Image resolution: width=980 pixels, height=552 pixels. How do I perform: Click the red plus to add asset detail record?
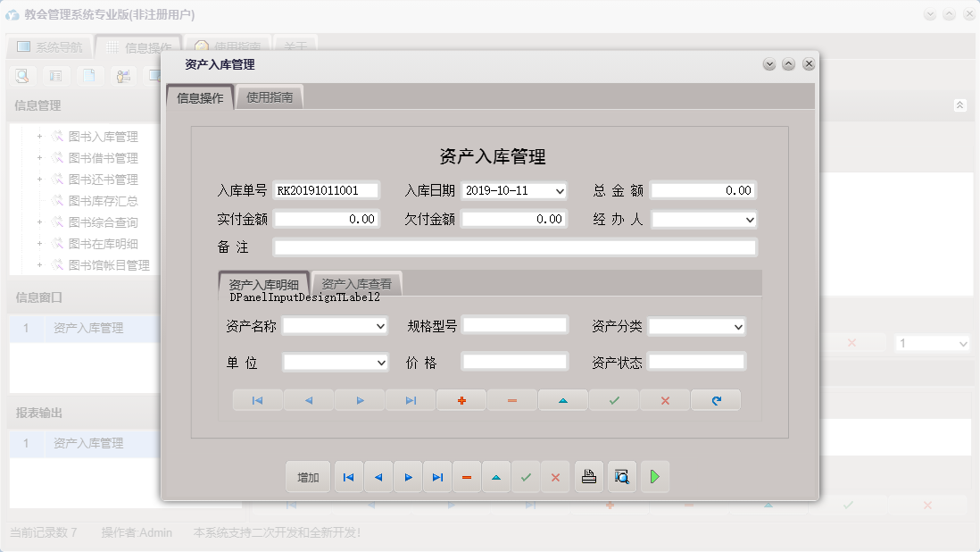click(x=461, y=400)
